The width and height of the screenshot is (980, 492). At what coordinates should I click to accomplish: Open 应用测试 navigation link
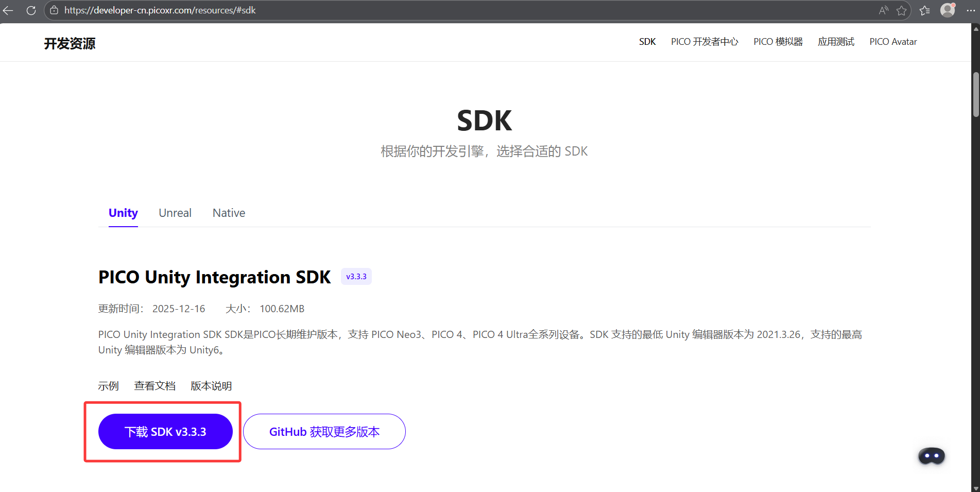836,42
